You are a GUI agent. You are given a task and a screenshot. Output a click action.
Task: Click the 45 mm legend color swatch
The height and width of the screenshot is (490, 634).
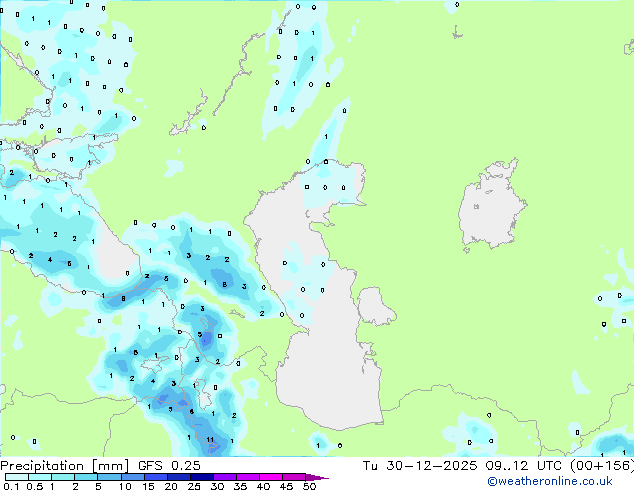pos(294,477)
